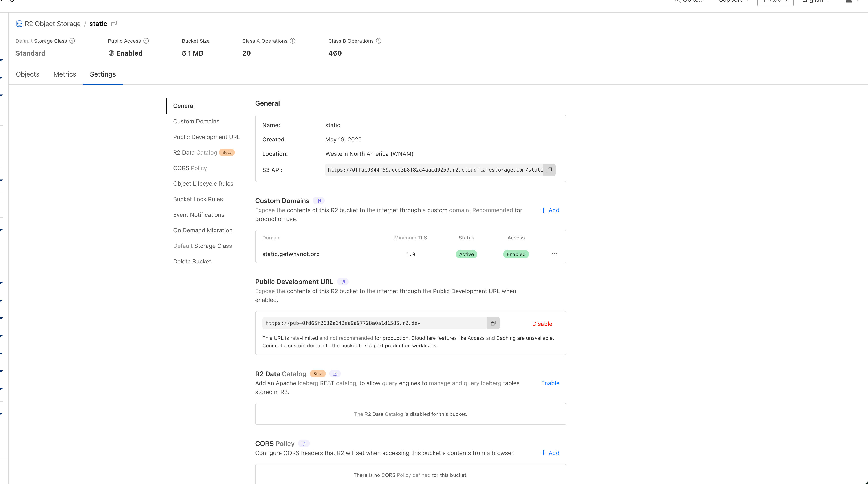Switch to the Metrics tab
Image resolution: width=868 pixels, height=484 pixels.
pyautogui.click(x=65, y=74)
